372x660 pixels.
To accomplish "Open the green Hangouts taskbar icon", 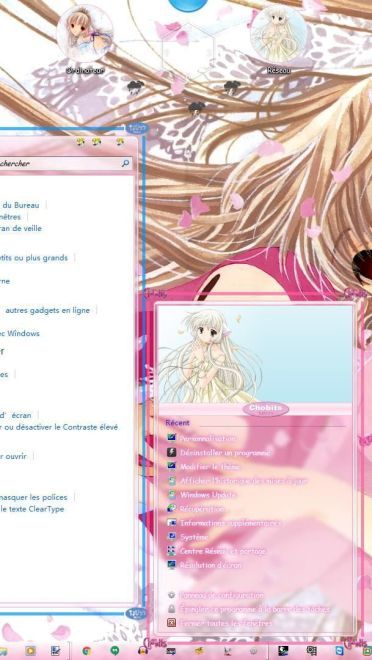I will tap(114, 651).
